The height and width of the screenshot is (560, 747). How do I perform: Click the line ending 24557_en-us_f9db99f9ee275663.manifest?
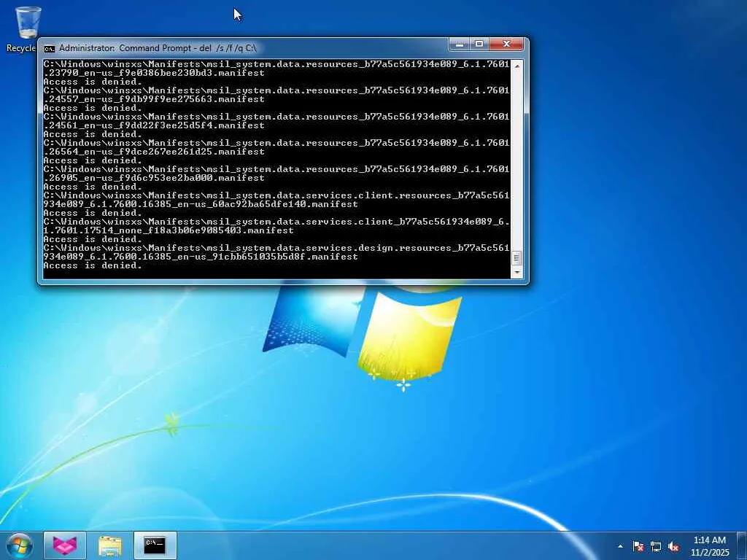pyautogui.click(x=154, y=99)
